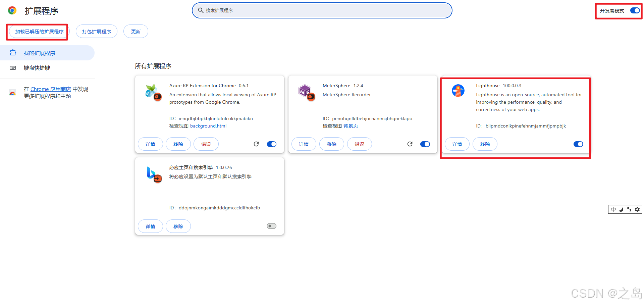
Task: Disable the Axure RP extension
Action: 272,144
